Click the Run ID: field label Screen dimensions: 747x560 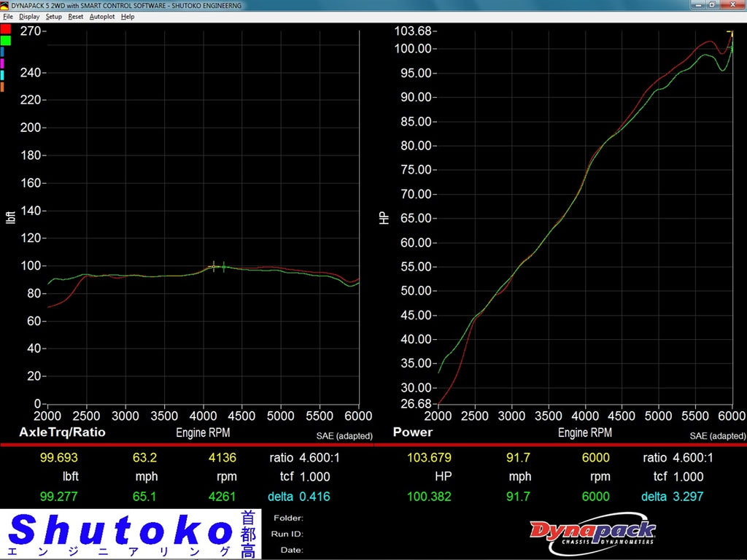tap(287, 534)
